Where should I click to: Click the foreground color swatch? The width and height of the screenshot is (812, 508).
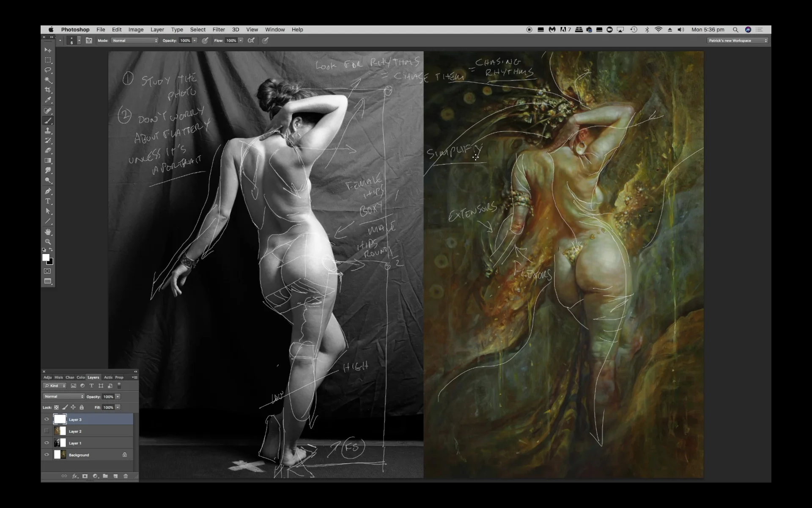(x=46, y=257)
